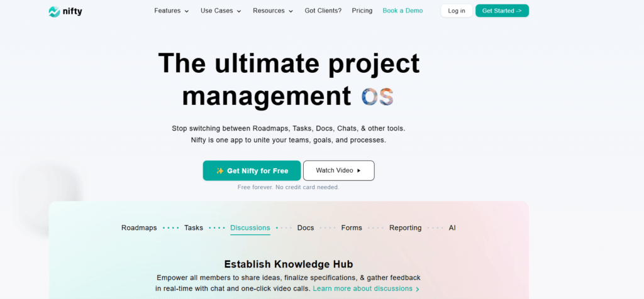Select the Discussions tab
644x299 pixels.
coord(250,228)
